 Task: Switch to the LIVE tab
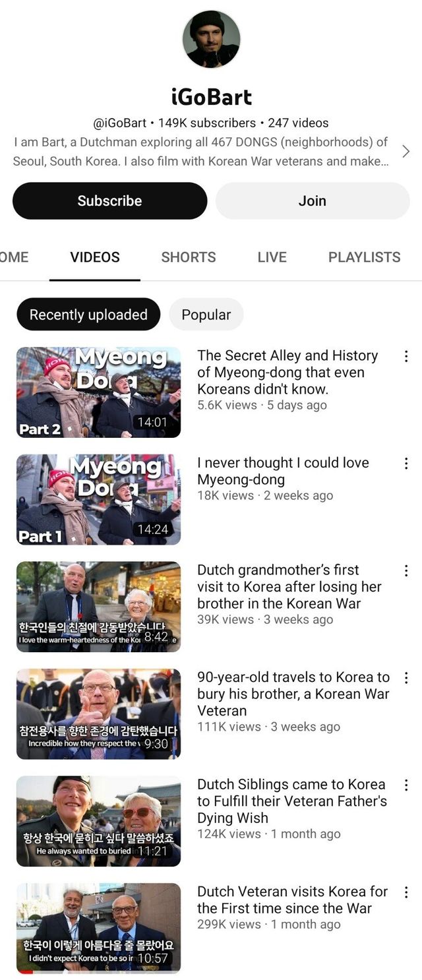click(x=272, y=257)
